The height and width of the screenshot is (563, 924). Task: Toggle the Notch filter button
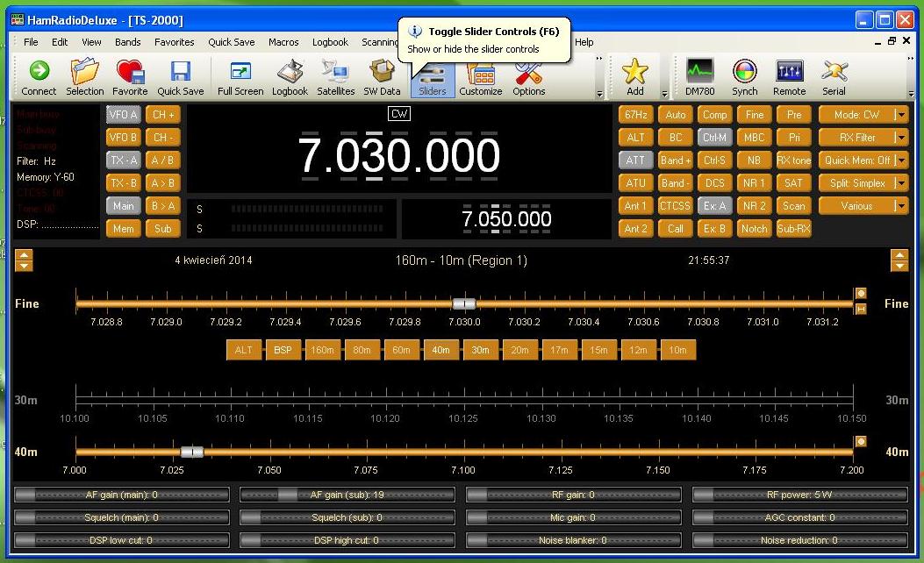tap(754, 229)
